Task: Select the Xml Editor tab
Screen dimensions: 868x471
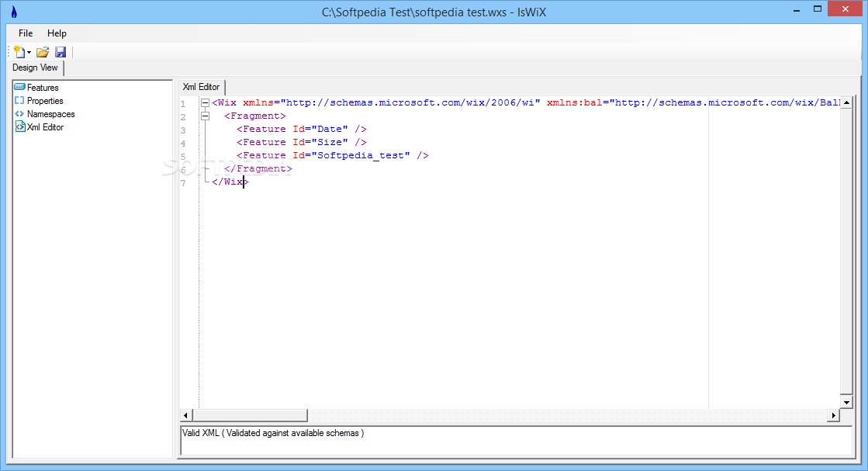Action: tap(202, 87)
